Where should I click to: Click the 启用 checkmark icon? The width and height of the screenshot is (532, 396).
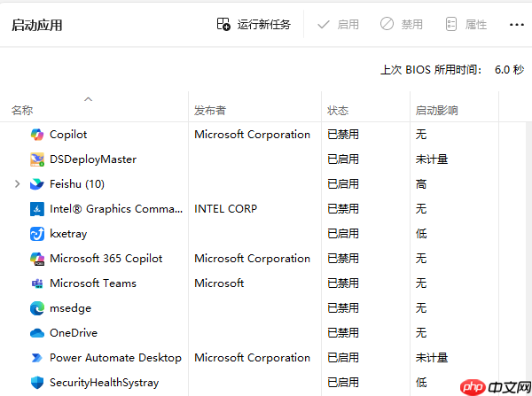tap(324, 25)
